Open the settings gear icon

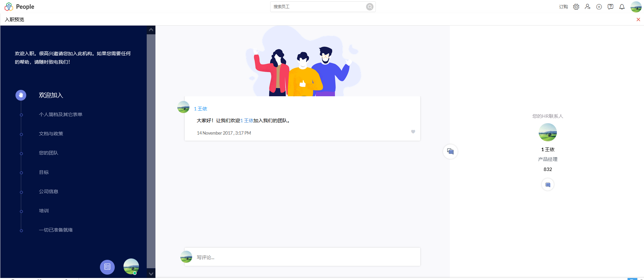point(576,7)
